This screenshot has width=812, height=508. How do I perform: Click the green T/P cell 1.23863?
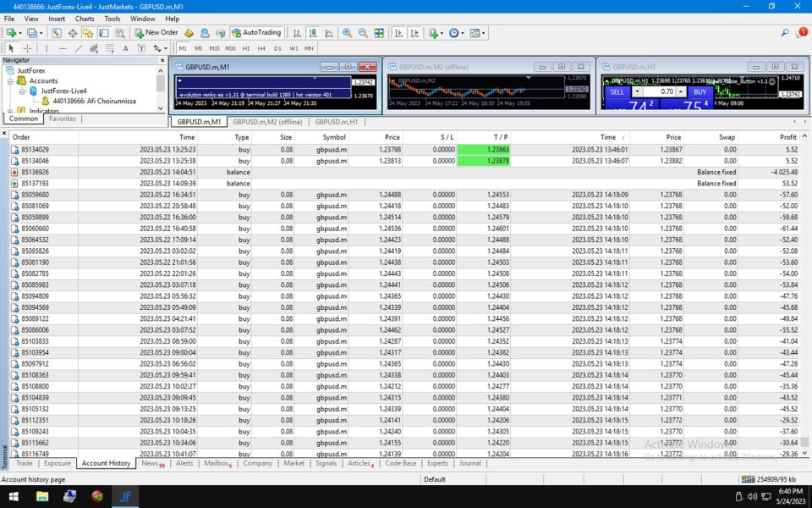483,149
